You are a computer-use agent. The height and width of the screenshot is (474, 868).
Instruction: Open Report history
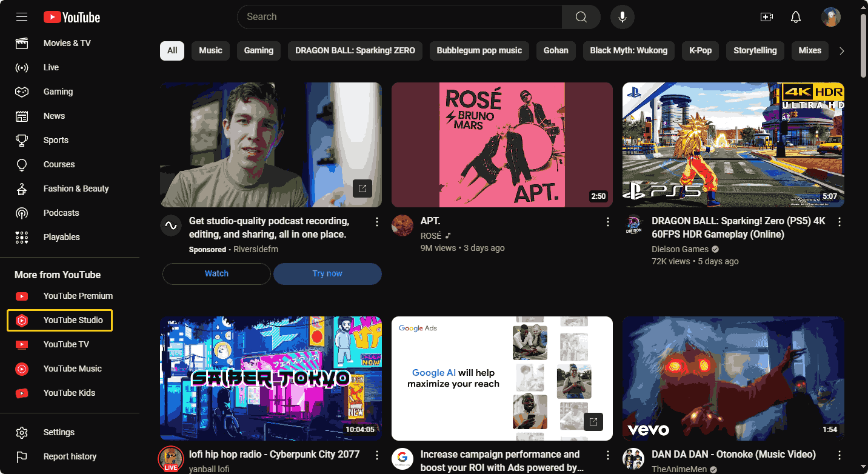70,456
